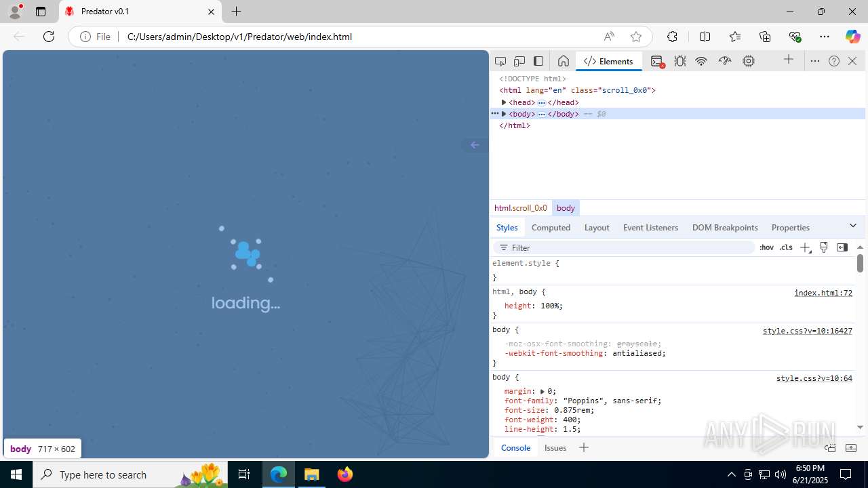Expand the body element node
This screenshot has height=488, width=868.
pyautogui.click(x=504, y=114)
